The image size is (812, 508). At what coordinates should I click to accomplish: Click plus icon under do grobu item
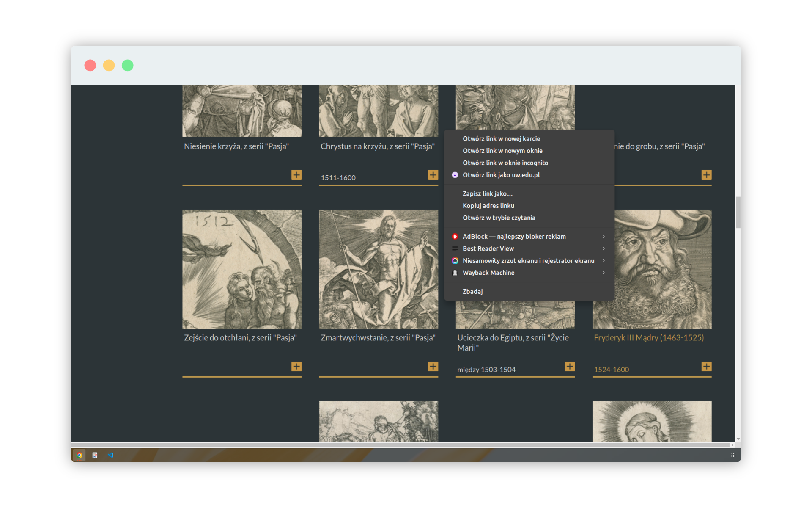tap(706, 175)
